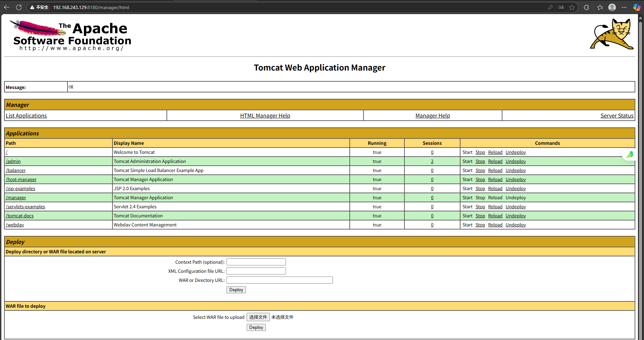Open the browser three-dot settings menu

[624, 7]
